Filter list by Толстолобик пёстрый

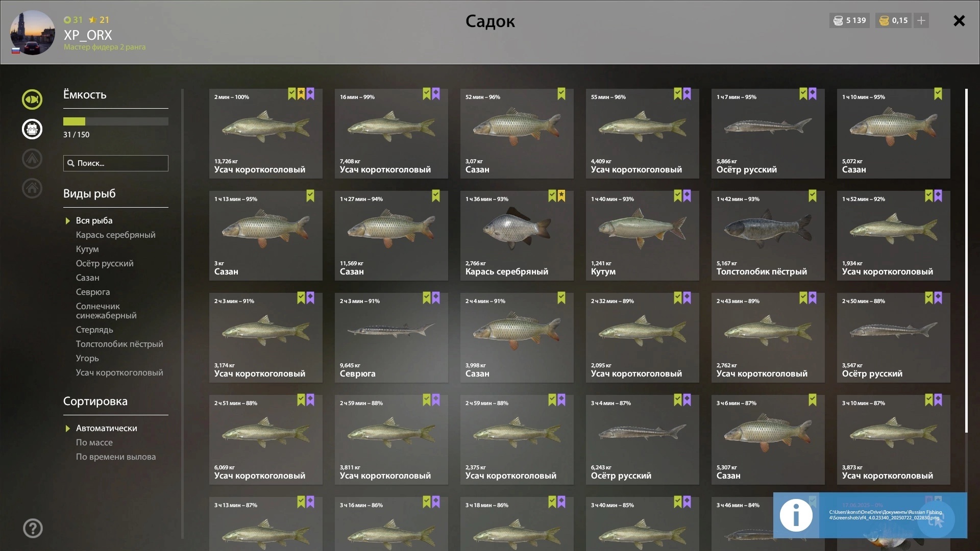[119, 344]
